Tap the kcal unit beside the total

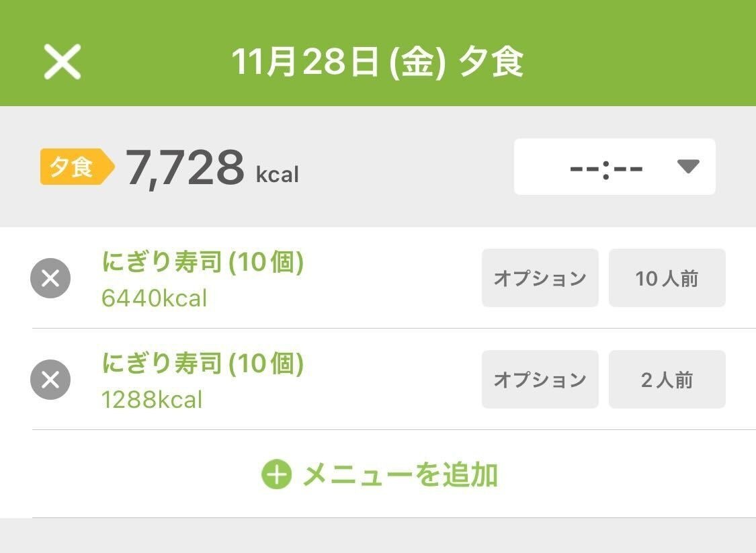pos(277,175)
